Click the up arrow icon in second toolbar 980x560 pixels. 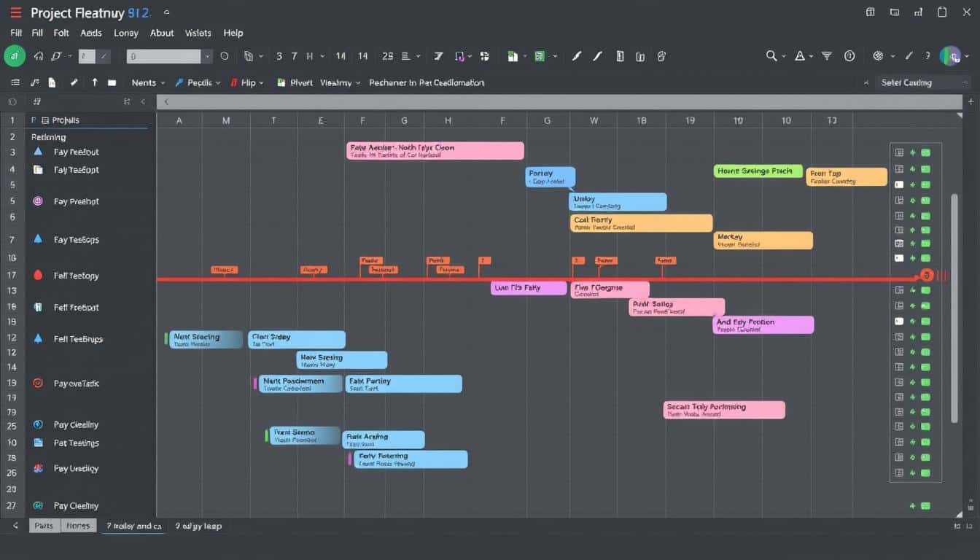[x=94, y=83]
